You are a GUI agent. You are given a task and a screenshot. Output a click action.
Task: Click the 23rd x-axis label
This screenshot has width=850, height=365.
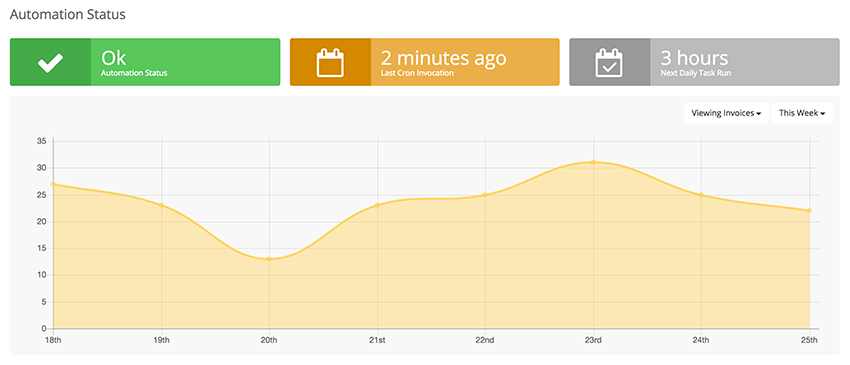593,340
